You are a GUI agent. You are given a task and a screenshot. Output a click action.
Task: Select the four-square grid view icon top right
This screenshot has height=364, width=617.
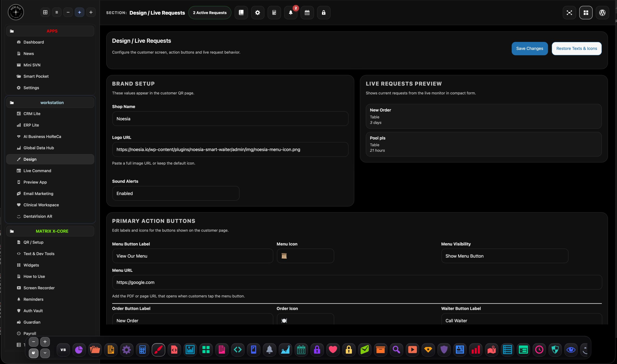coord(586,13)
